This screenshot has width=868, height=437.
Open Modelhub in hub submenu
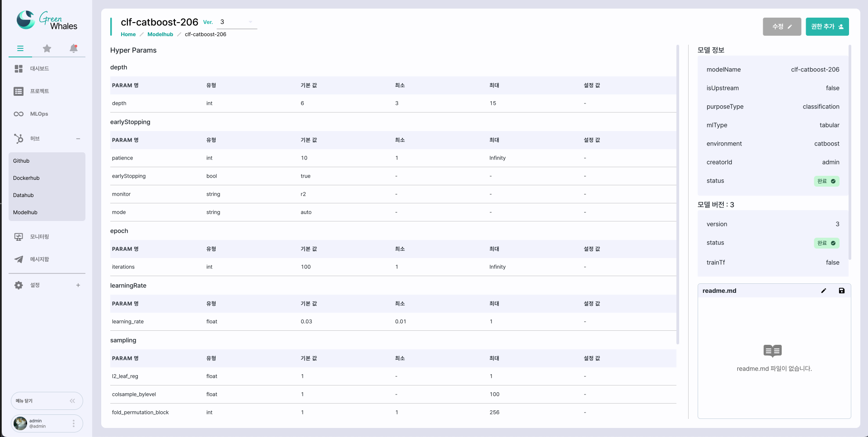pyautogui.click(x=25, y=212)
